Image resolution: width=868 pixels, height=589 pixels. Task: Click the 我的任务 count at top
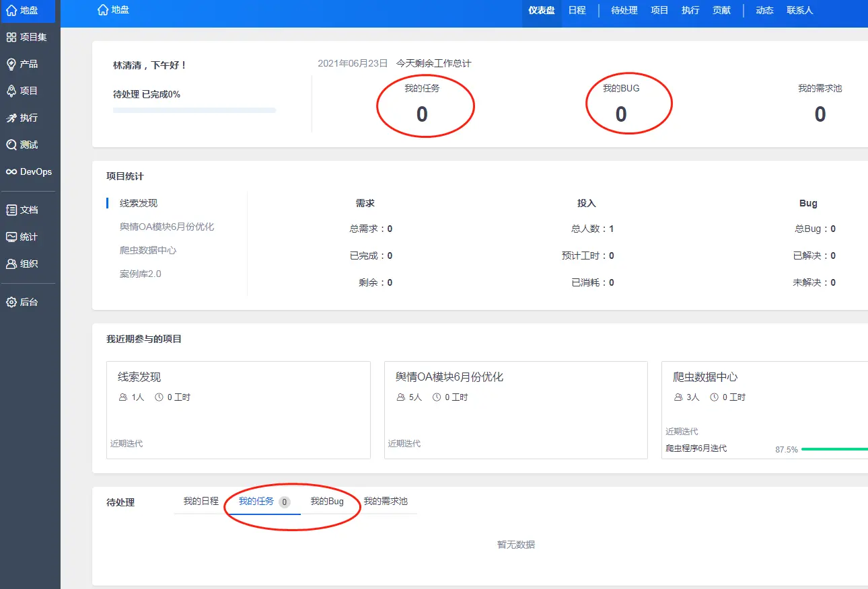(x=422, y=114)
